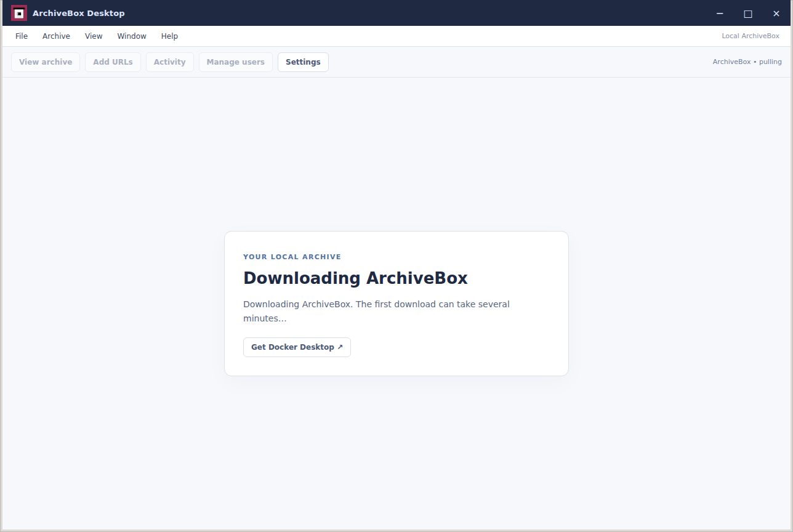The height and width of the screenshot is (532, 793).
Task: Open the Settings toolbar button
Action: point(303,62)
